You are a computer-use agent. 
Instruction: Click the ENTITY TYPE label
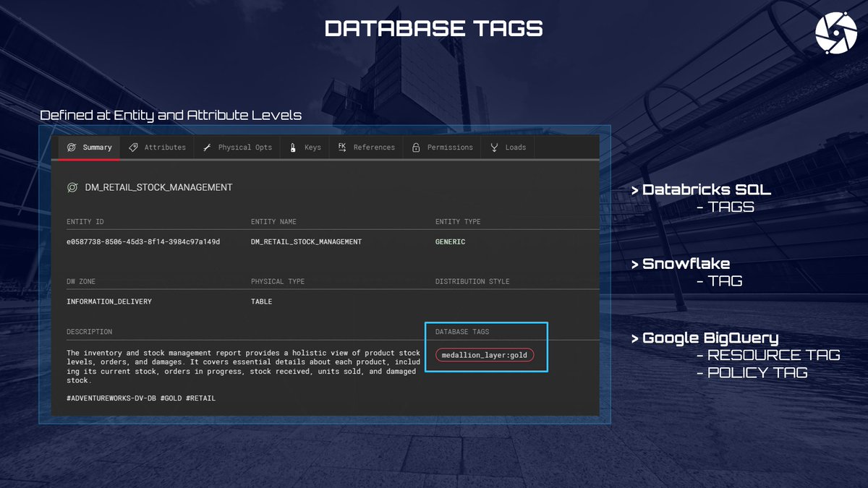pyautogui.click(x=458, y=221)
